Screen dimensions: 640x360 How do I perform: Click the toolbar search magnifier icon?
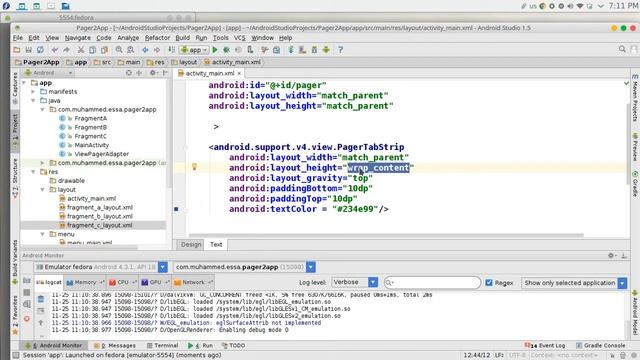pyautogui.click(x=622, y=49)
